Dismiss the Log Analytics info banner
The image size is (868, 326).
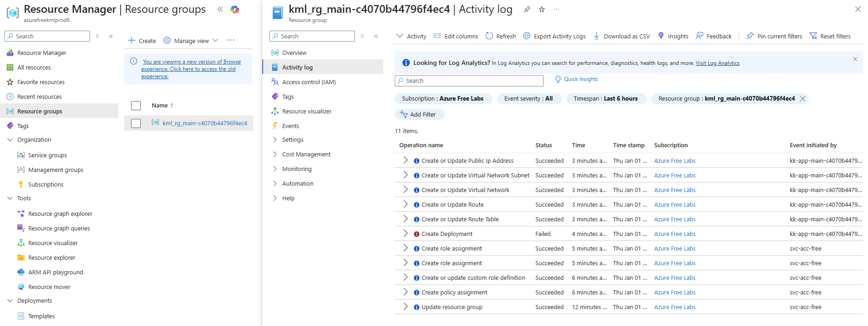coord(855,59)
